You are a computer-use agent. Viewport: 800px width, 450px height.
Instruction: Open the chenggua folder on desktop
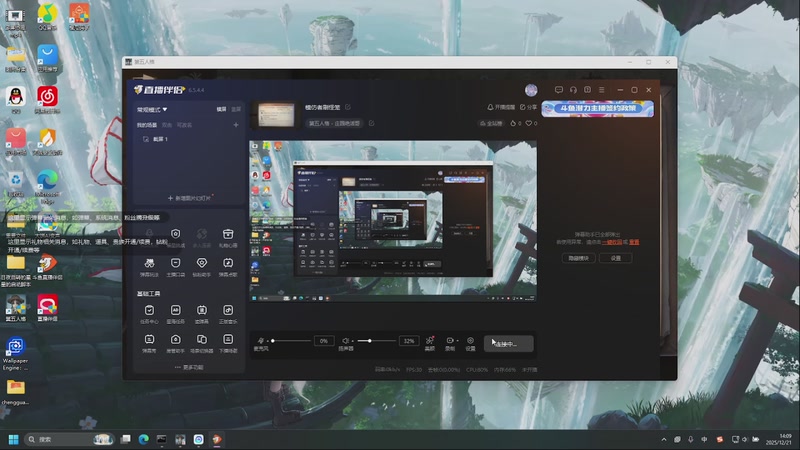tap(15, 392)
